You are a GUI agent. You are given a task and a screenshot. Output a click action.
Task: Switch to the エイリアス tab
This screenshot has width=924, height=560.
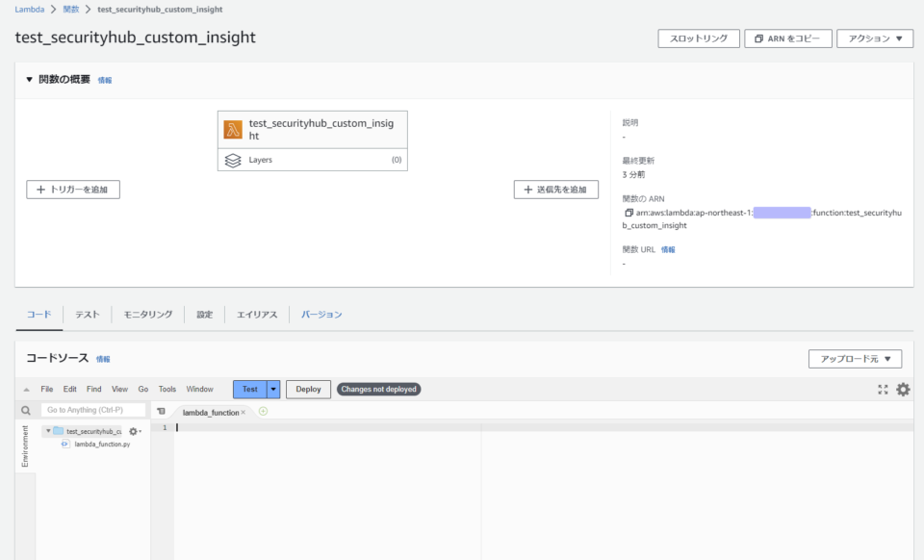click(257, 315)
